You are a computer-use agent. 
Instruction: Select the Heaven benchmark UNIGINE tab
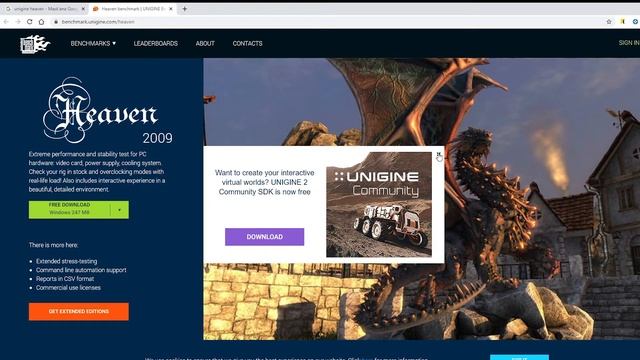click(x=133, y=9)
